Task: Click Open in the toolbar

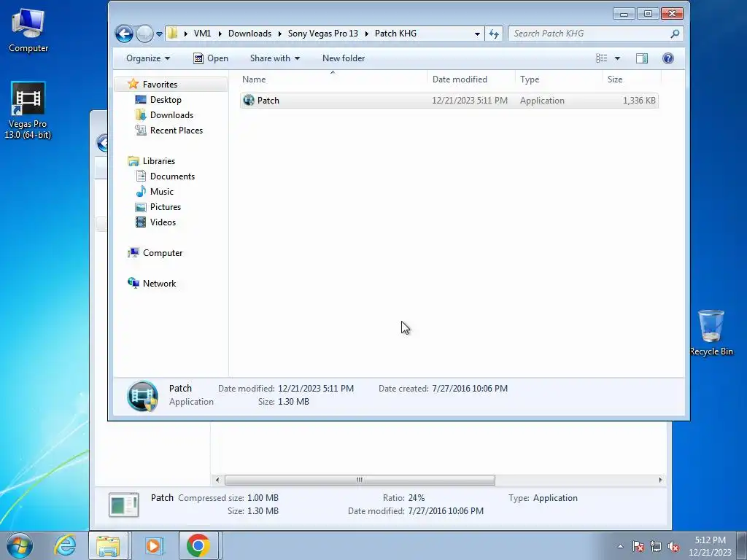Action: point(211,58)
